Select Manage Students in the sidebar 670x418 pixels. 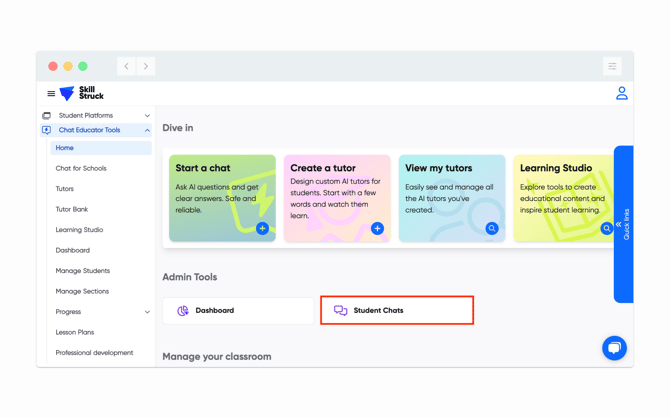[x=83, y=271]
